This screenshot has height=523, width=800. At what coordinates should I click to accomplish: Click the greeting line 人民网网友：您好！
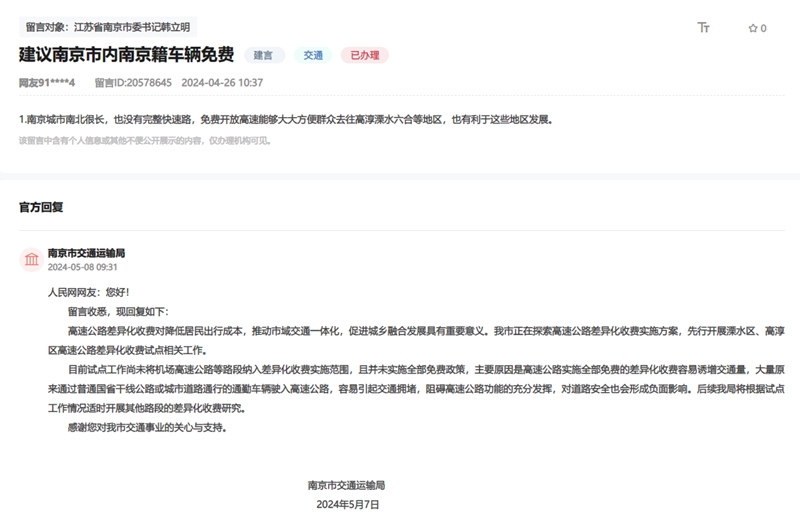tap(89, 292)
